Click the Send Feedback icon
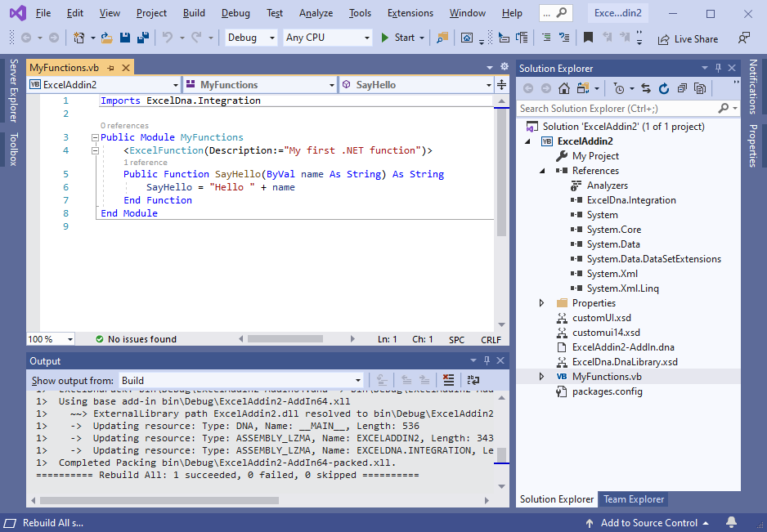Viewport: 767px width, 532px height. [x=744, y=38]
